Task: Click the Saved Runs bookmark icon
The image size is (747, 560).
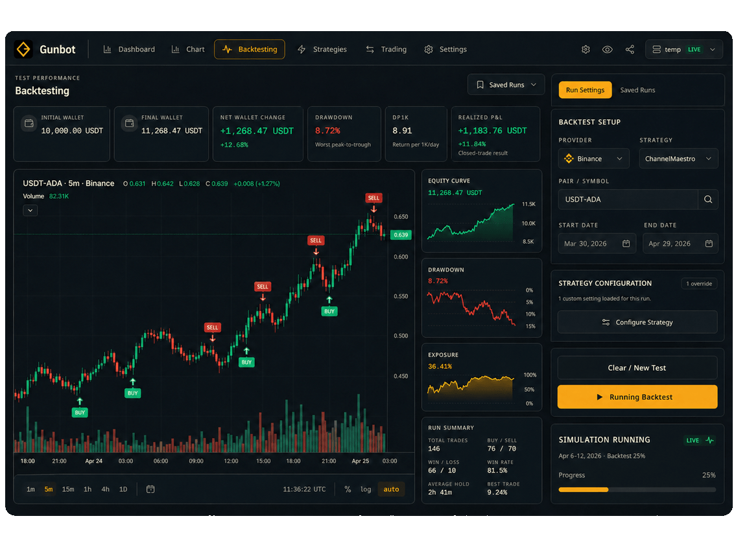Action: coord(480,85)
